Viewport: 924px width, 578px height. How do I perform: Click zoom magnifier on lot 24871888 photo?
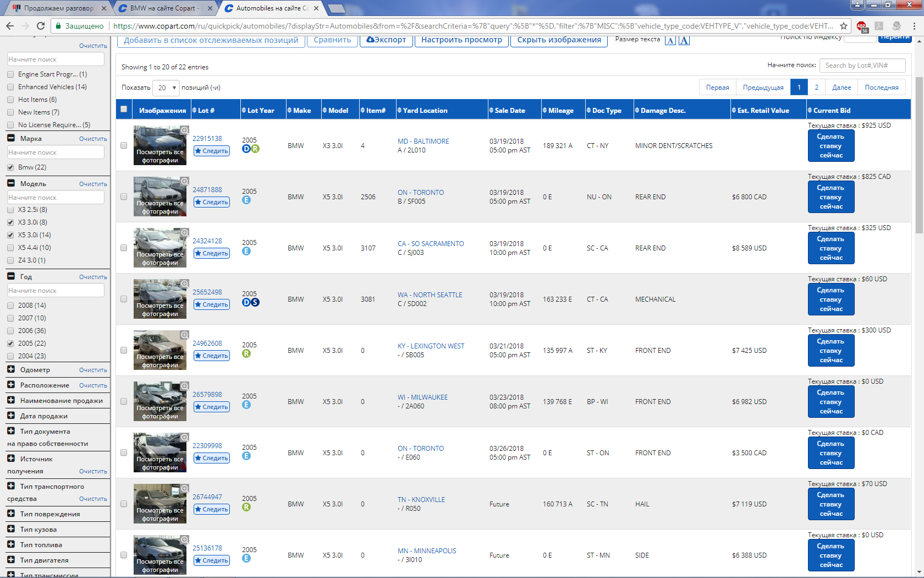coord(184,181)
